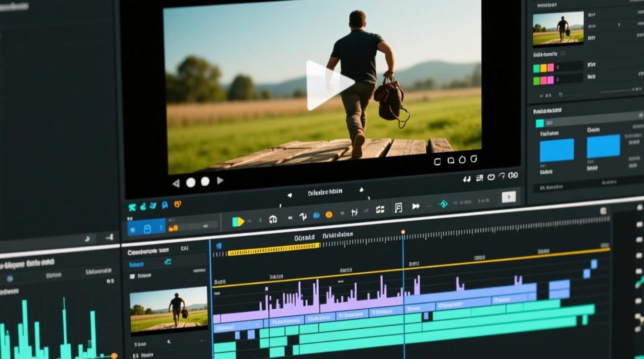
Task: Click the orange dot under the left waveform panel
Action: [x=114, y=356]
